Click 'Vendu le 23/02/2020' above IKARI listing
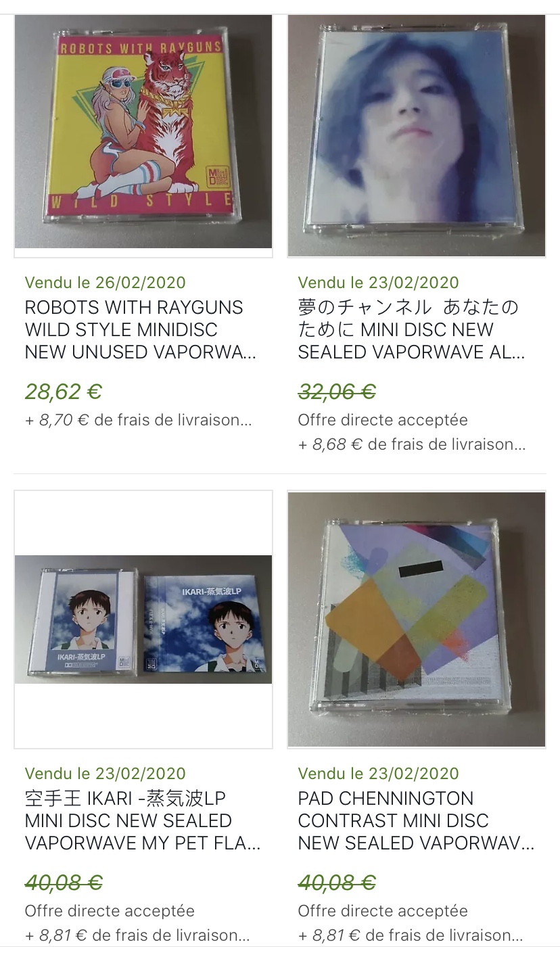The width and height of the screenshot is (560, 959). pyautogui.click(x=106, y=774)
